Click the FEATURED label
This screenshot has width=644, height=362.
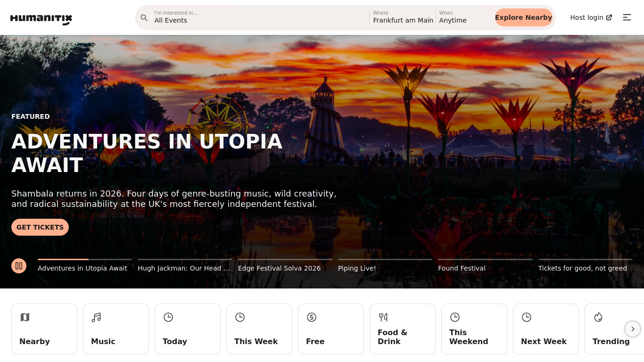31,116
